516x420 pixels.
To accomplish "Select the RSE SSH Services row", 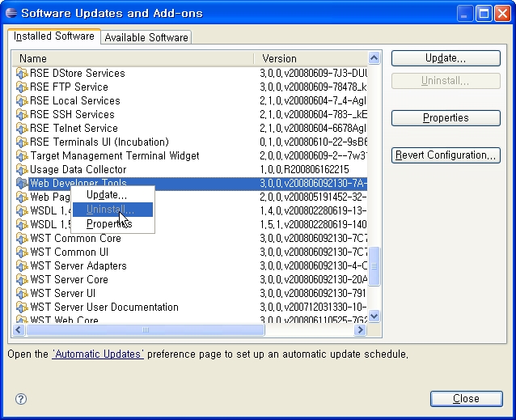I will (190, 115).
